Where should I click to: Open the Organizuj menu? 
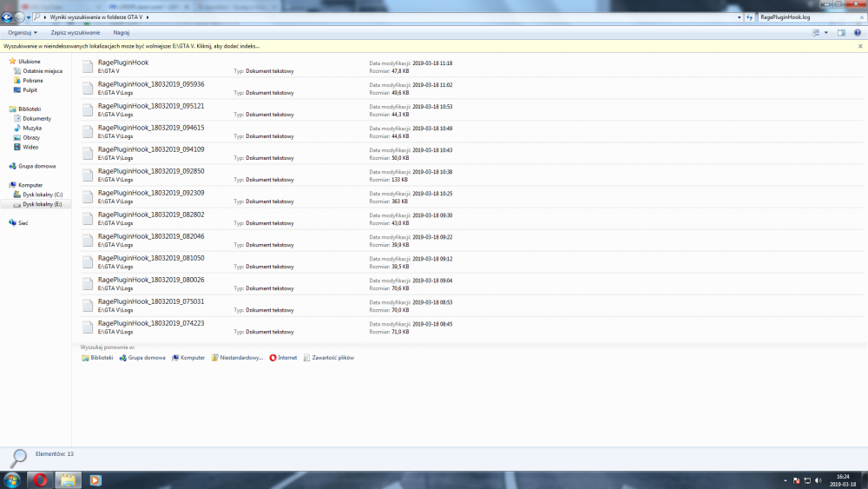pos(23,33)
